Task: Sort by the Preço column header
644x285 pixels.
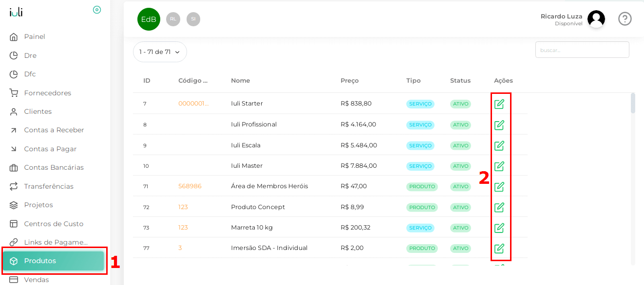Action: (350, 81)
